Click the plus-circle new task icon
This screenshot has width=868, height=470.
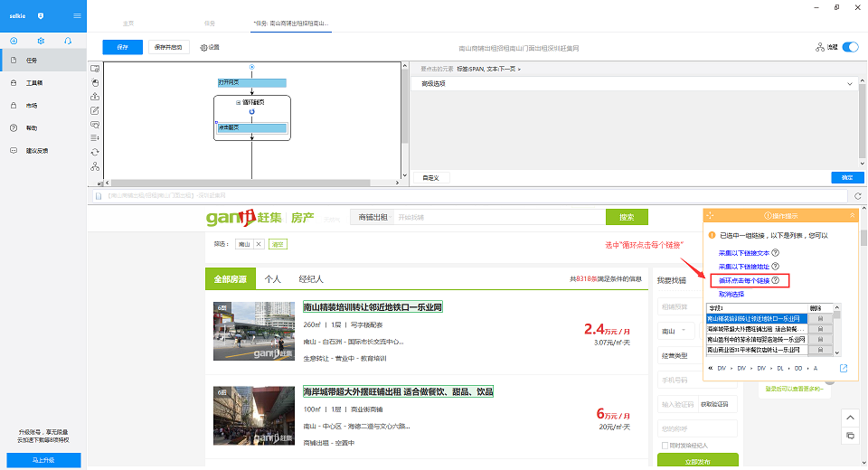tap(14, 41)
